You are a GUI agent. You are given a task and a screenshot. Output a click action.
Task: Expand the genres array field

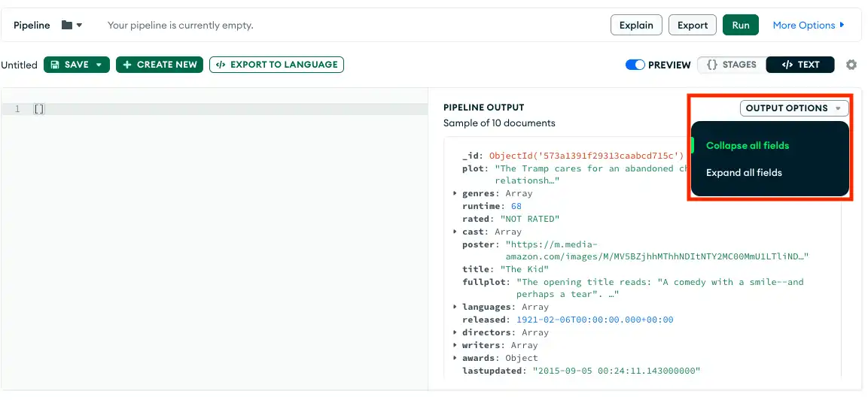[x=455, y=194]
